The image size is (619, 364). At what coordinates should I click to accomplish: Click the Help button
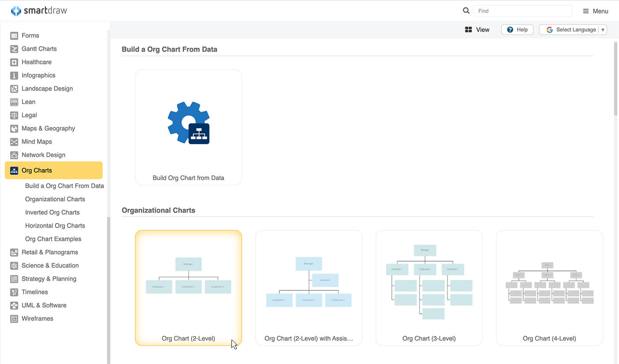[x=517, y=30]
